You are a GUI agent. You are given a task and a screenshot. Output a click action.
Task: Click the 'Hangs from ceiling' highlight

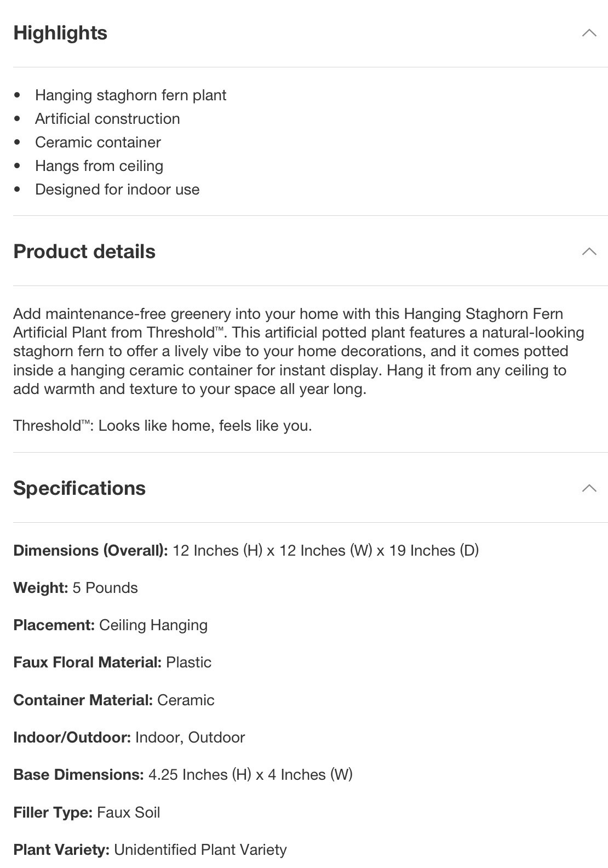point(99,166)
